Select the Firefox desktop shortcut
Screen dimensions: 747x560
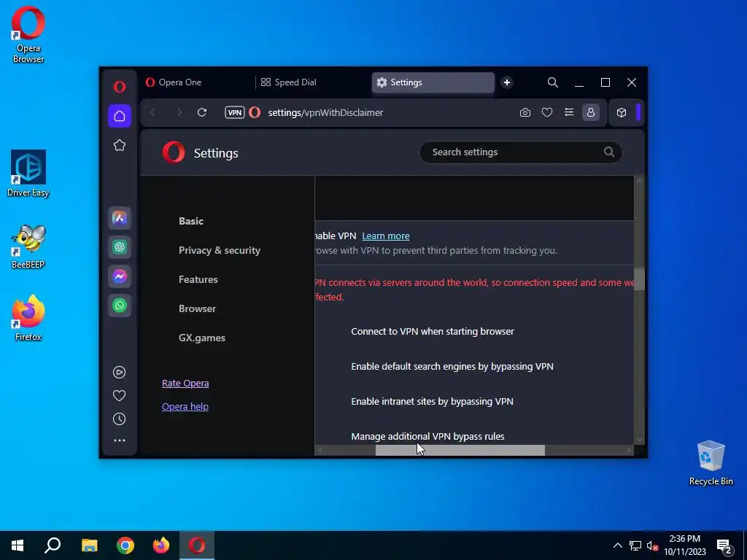pos(28,318)
